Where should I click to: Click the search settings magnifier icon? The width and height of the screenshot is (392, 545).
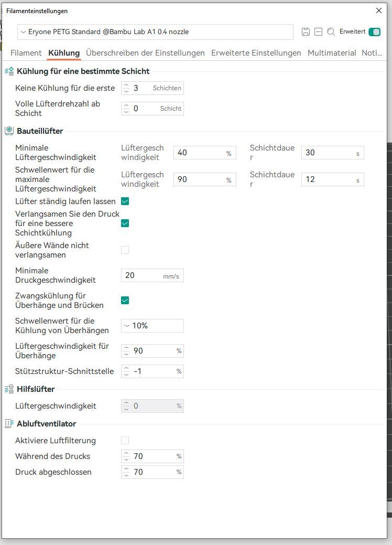[x=331, y=32]
